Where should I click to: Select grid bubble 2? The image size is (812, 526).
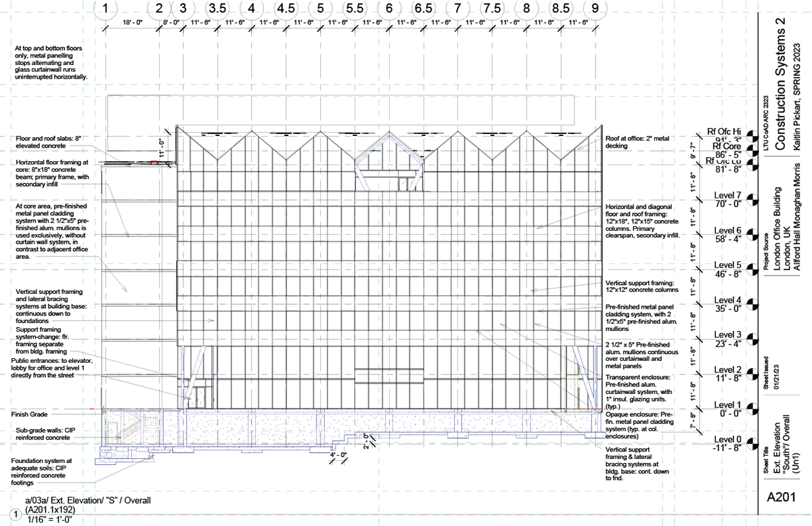point(159,9)
